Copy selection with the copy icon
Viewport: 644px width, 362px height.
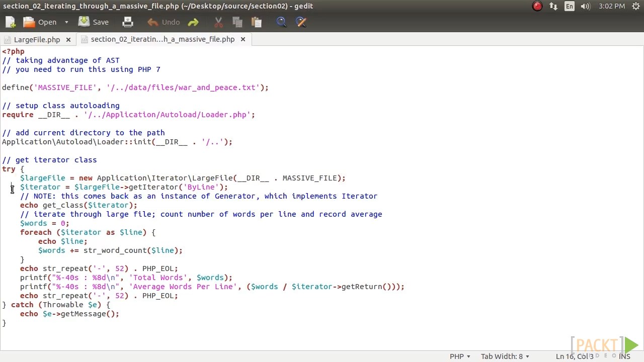click(x=237, y=22)
